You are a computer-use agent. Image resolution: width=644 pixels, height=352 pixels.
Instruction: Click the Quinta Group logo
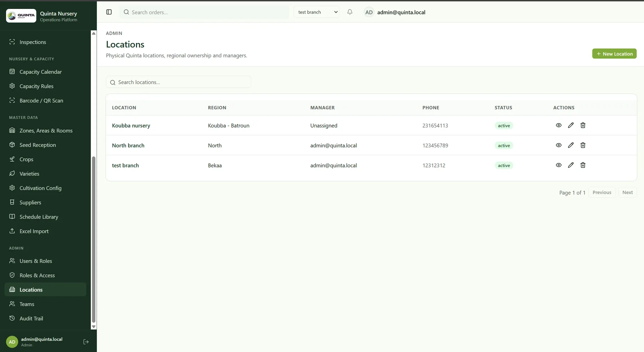pyautogui.click(x=21, y=16)
